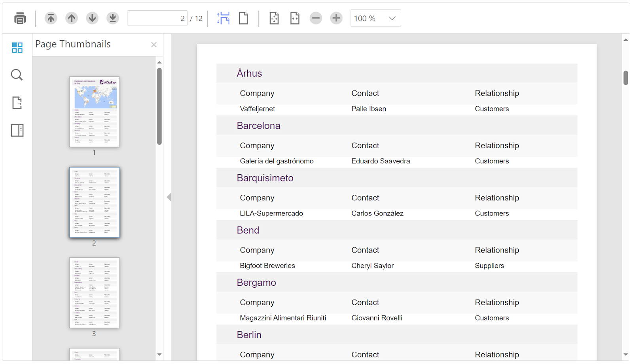Viewport: 633px width, 364px height.
Task: Open the Search panel icon
Action: click(17, 75)
